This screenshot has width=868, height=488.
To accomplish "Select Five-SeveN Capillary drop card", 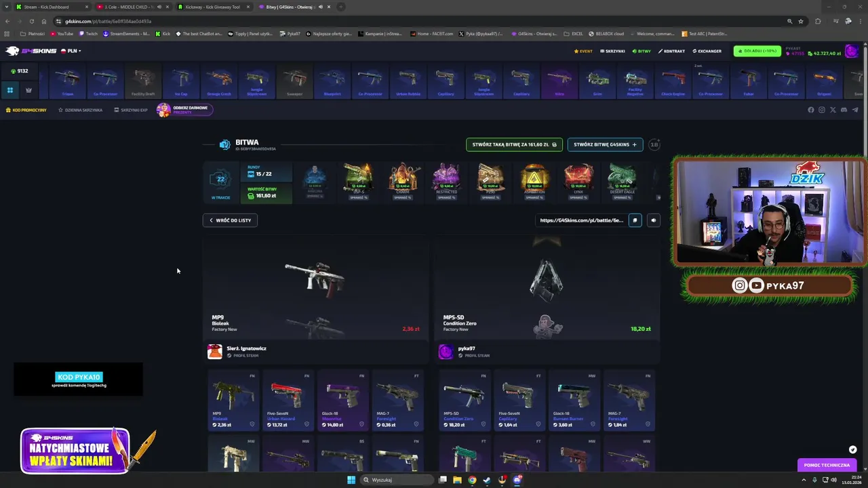I will 519,400.
